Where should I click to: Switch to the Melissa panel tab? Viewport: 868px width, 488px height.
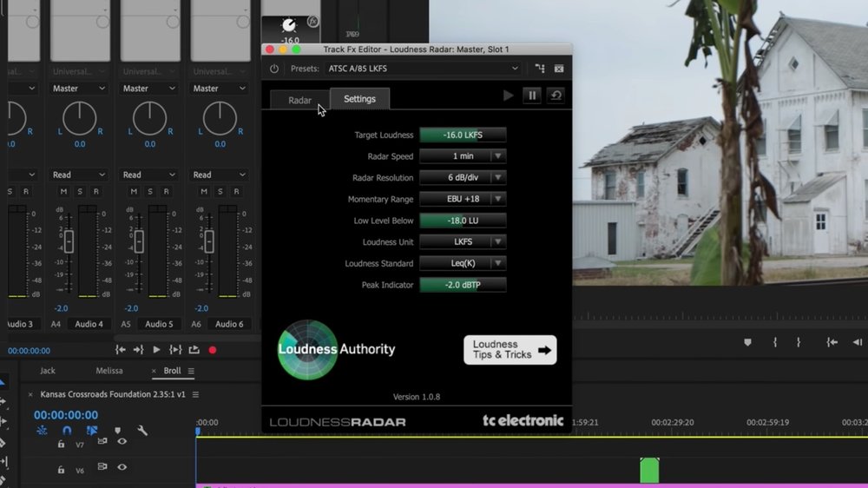pyautogui.click(x=109, y=371)
